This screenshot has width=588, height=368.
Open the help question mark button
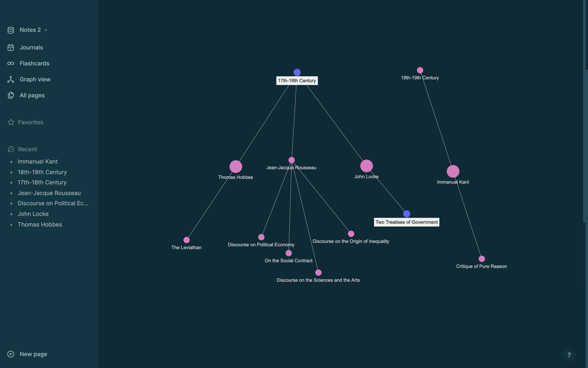tap(569, 355)
